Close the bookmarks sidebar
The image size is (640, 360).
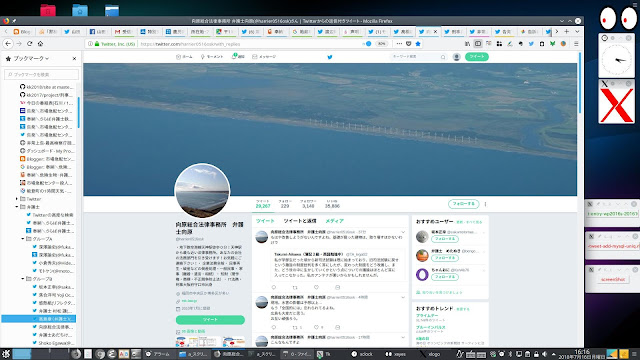74,58
